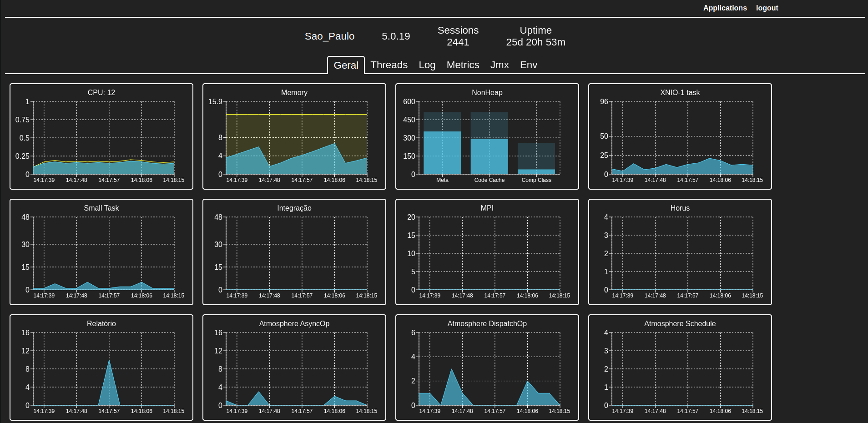Open the Applications link

[725, 8]
